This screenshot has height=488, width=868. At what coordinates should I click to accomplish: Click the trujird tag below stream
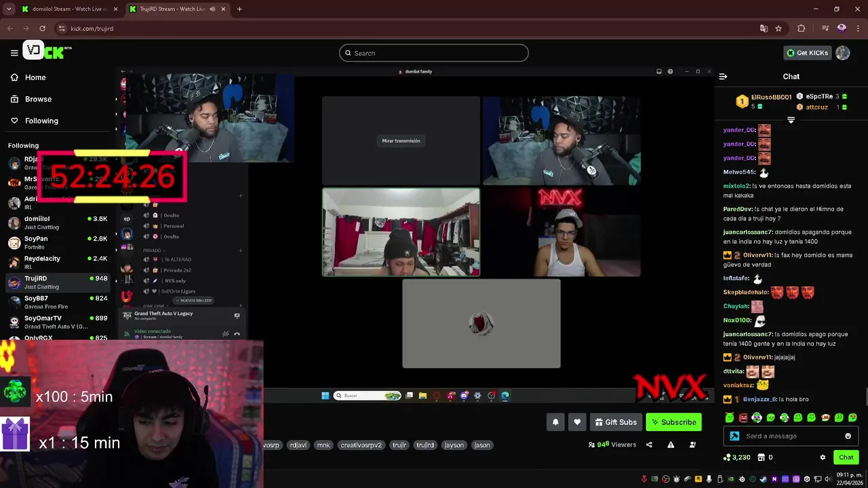[425, 445]
